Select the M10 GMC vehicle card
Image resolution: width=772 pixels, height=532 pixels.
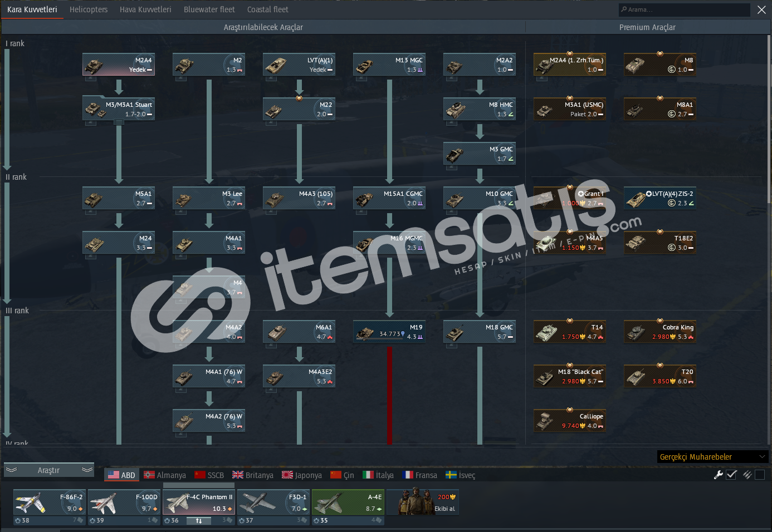pos(480,198)
